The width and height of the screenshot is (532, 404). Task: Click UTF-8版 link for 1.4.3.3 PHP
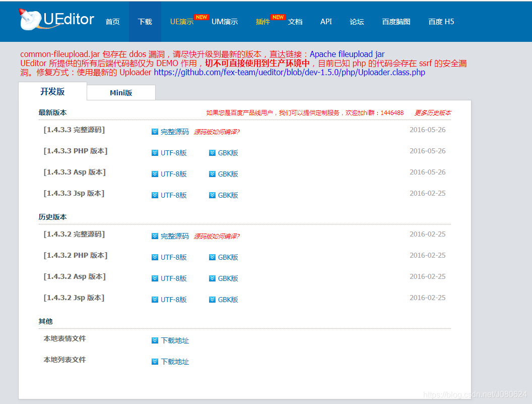[174, 153]
